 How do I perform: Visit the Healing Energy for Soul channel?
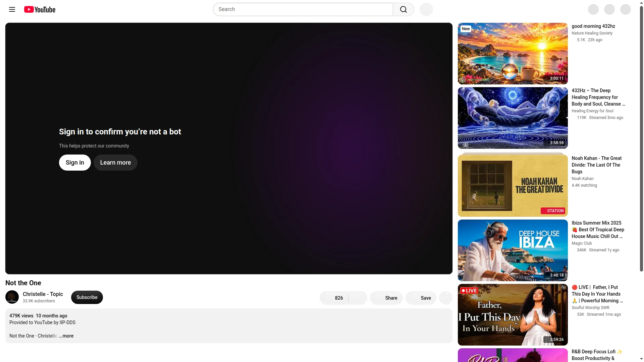click(x=592, y=111)
